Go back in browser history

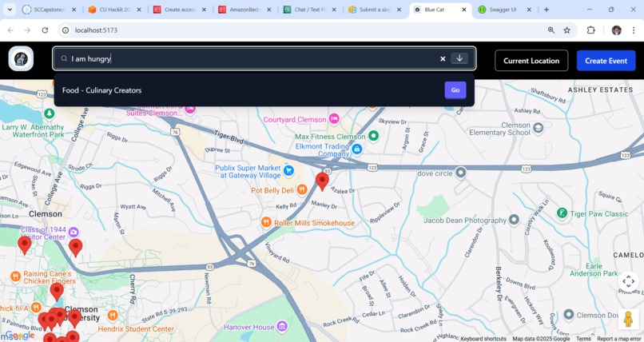10,30
